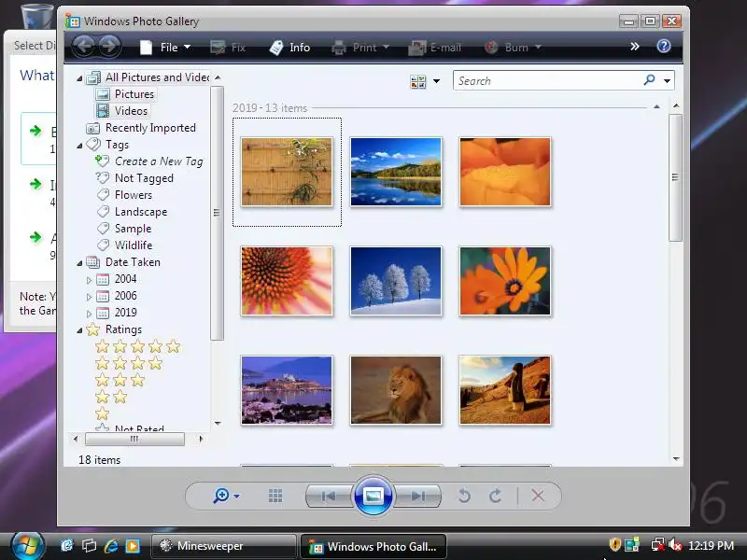Image resolution: width=747 pixels, height=560 pixels.
Task: Select the 2006 date entry
Action: pyautogui.click(x=117, y=296)
